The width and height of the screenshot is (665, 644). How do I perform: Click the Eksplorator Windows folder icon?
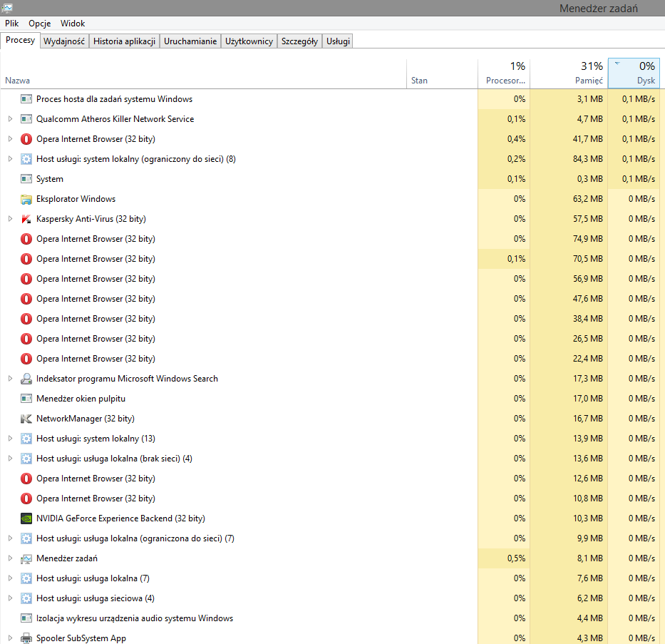(x=26, y=199)
